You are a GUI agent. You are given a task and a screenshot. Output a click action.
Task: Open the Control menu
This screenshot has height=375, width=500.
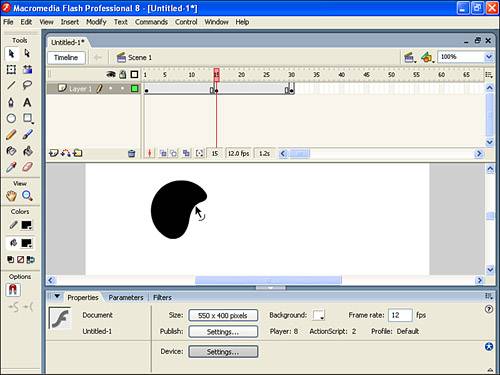pyautogui.click(x=186, y=22)
